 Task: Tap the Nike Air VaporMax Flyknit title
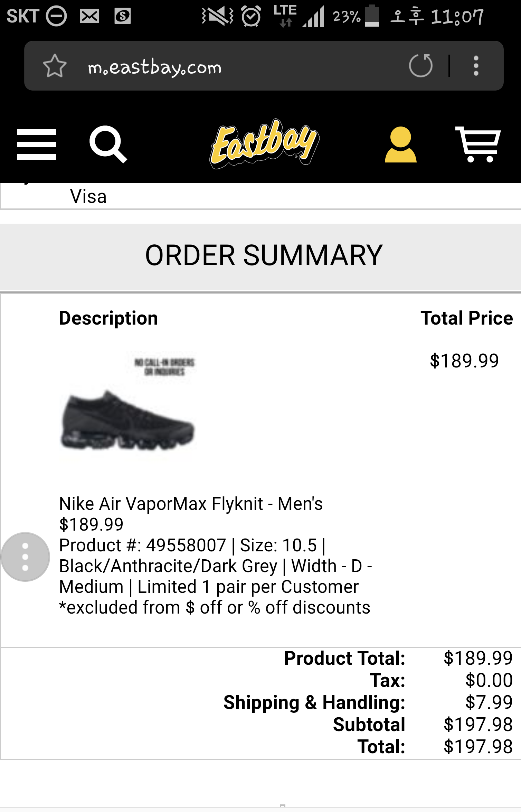point(191,504)
